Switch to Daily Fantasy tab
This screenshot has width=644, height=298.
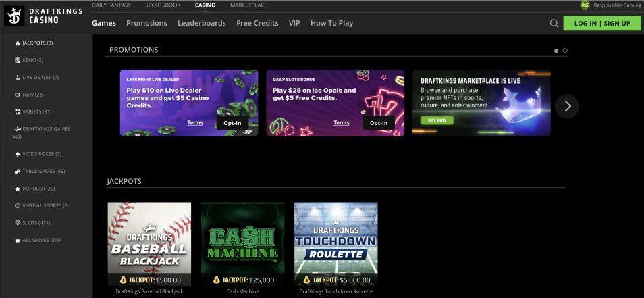tap(111, 5)
